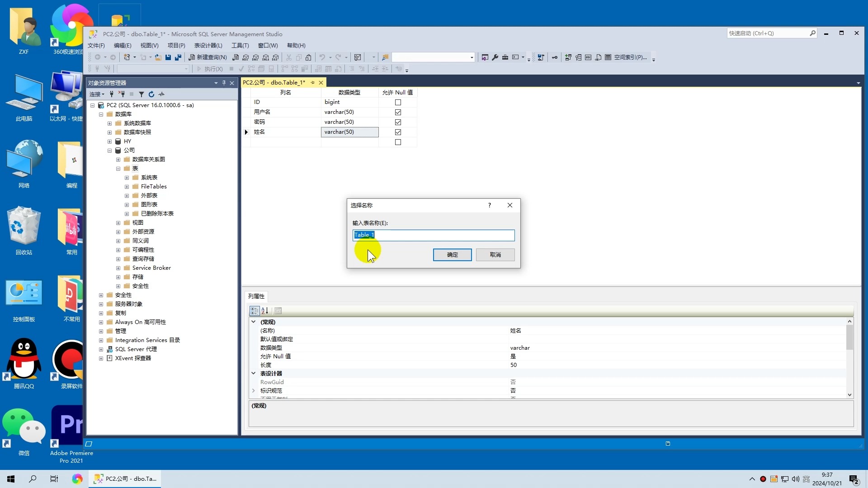Click the Find in Files toolbar icon
Viewport: 868px width, 488px height.
[x=385, y=57]
